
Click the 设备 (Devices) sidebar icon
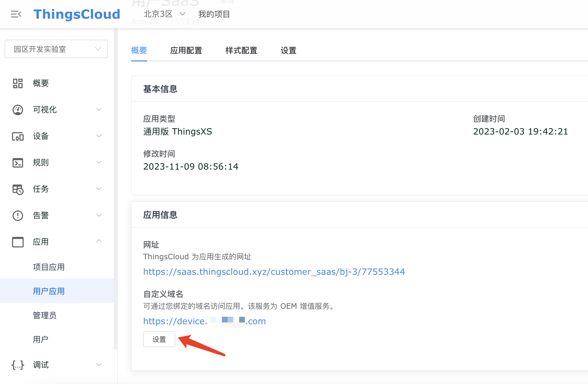[x=18, y=136]
